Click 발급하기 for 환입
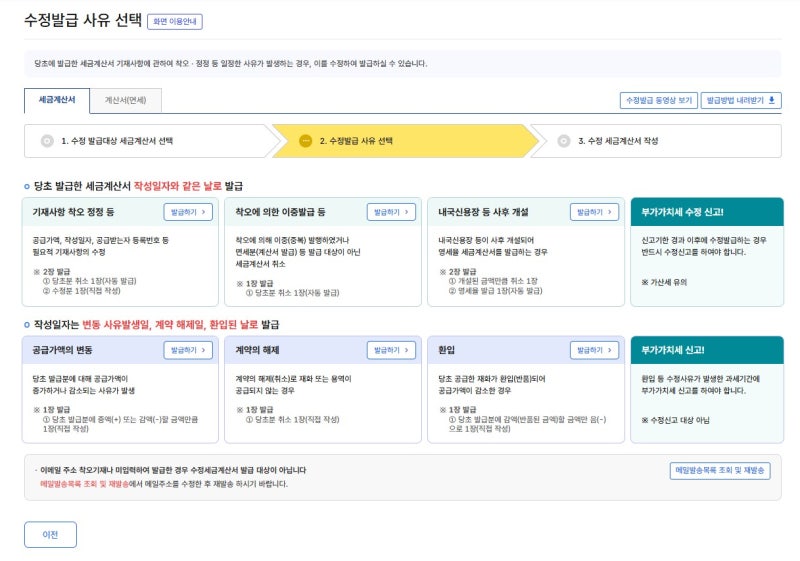This screenshot has height=561, width=800. [x=594, y=350]
